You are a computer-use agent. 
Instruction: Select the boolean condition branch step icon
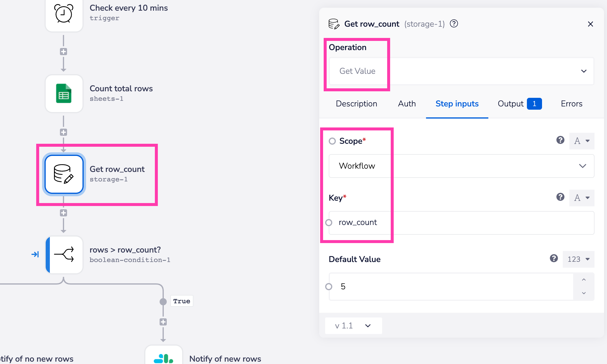(64, 255)
